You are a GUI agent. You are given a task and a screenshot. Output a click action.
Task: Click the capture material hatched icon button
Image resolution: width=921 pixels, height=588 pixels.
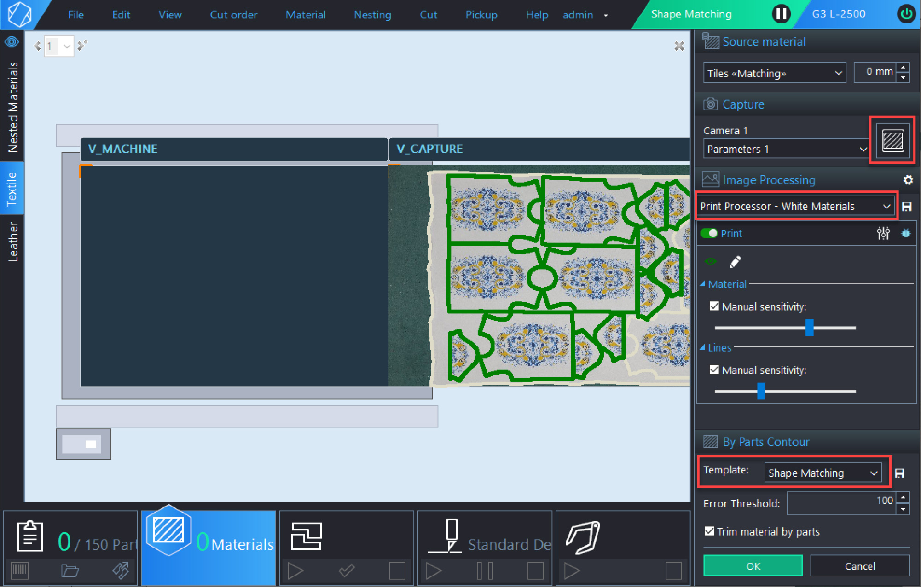[x=892, y=140]
